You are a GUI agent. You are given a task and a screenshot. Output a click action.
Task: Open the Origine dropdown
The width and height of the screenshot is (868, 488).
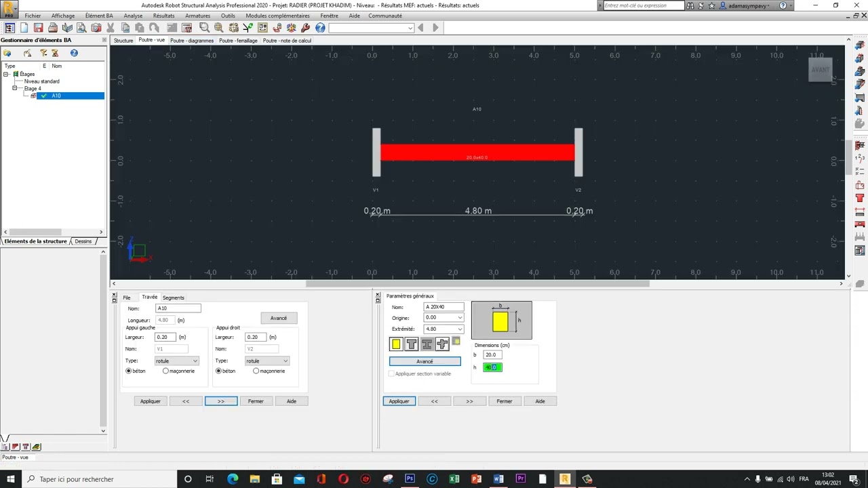[460, 318]
